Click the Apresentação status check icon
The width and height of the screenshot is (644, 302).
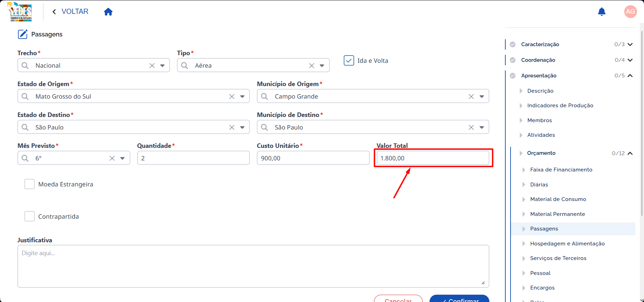[513, 76]
